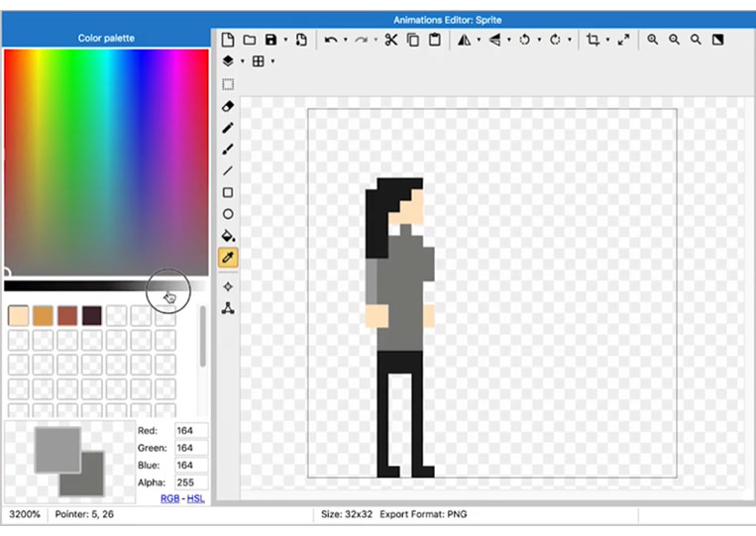This screenshot has height=536, width=756.
Task: Click the swatches panel scrollbar
Action: click(202, 336)
